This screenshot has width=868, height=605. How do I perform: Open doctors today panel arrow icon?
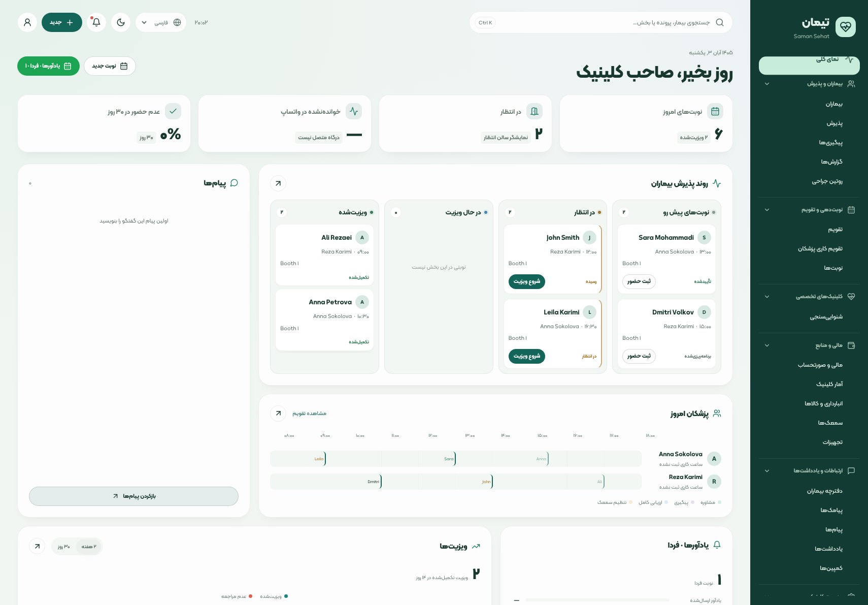pos(278,413)
